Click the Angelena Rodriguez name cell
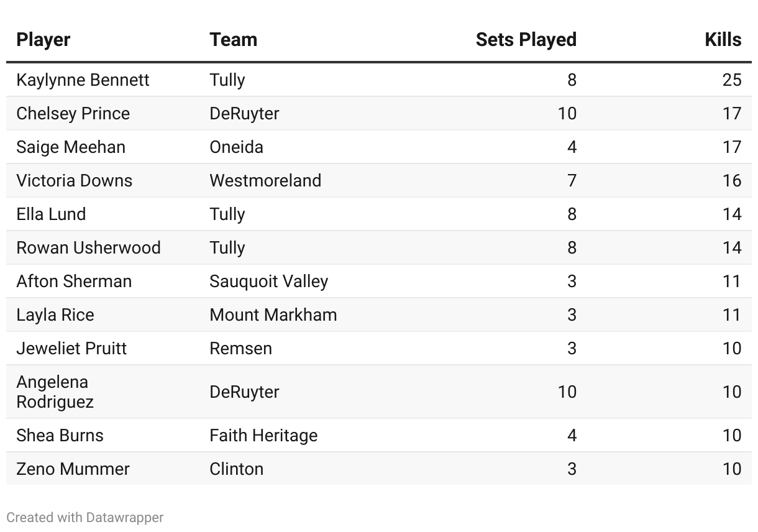Image resolution: width=758 pixels, height=532 pixels. [55, 392]
